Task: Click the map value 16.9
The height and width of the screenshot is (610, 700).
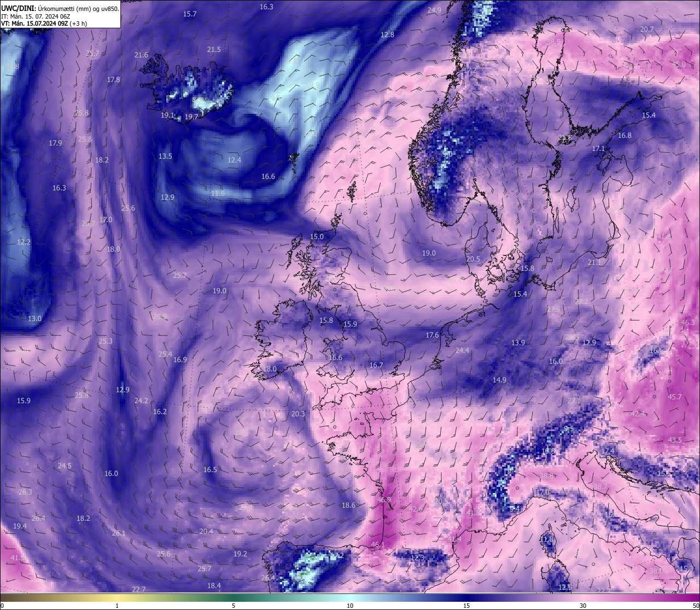Action: (180, 359)
